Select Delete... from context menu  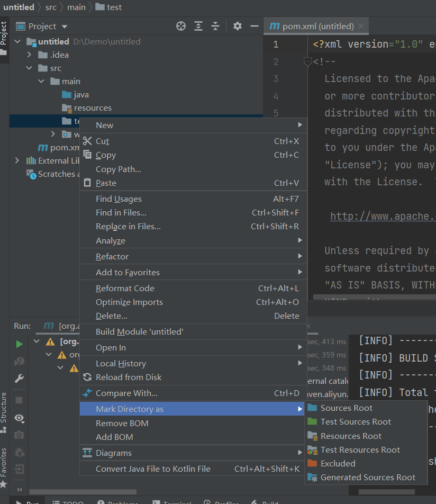point(193,316)
